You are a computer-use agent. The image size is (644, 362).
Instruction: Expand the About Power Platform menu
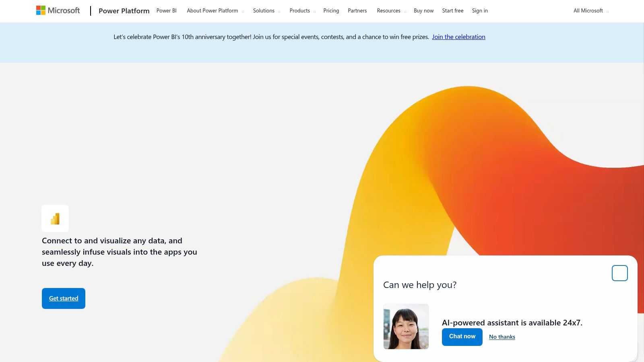[x=215, y=11]
